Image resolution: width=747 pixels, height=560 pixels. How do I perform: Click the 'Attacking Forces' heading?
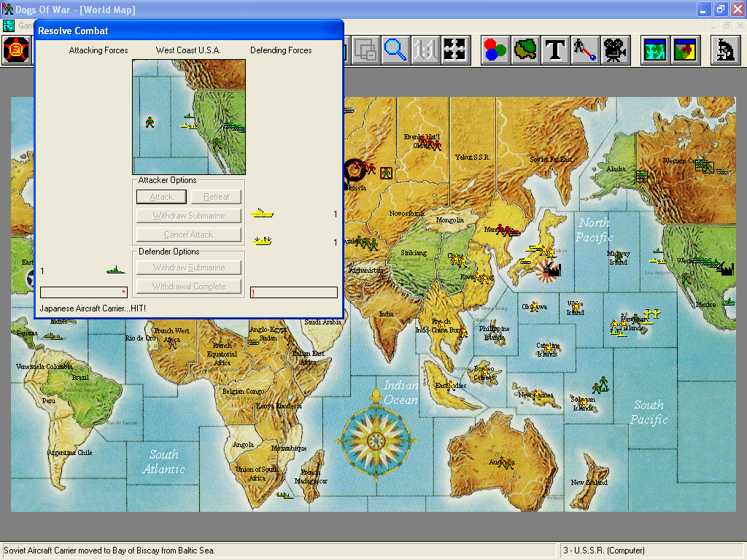tap(98, 50)
